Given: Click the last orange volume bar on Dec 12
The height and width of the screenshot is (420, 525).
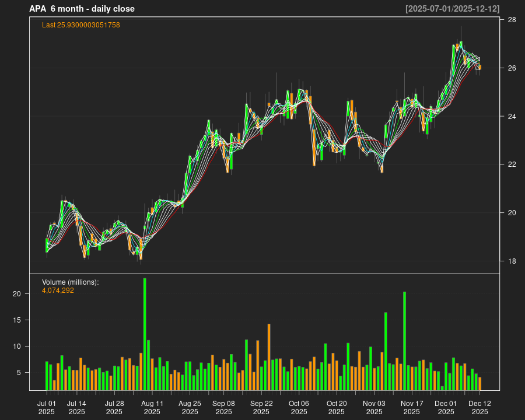Looking at the screenshot, I should 480,383.
